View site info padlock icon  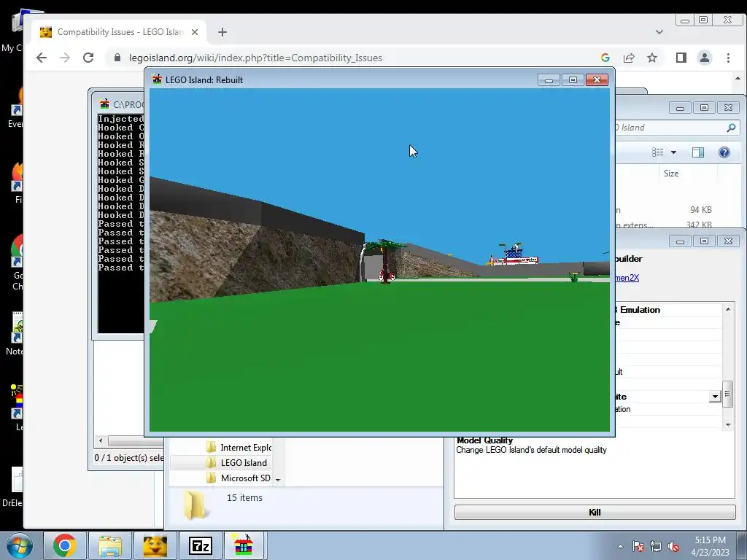click(x=117, y=58)
